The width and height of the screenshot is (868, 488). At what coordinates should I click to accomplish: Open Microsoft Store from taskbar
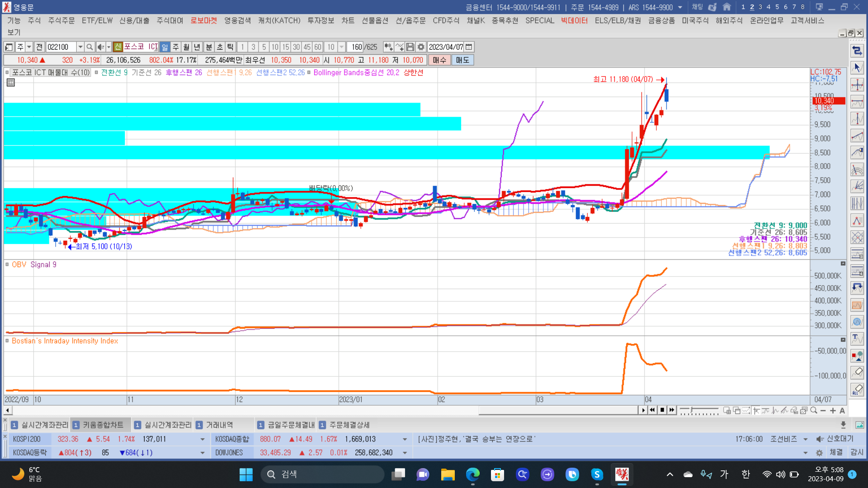498,474
